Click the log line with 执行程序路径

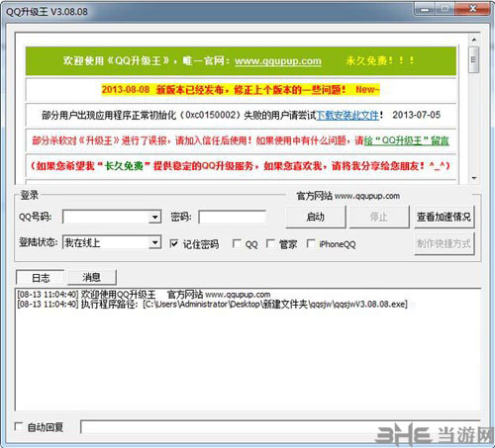212,304
